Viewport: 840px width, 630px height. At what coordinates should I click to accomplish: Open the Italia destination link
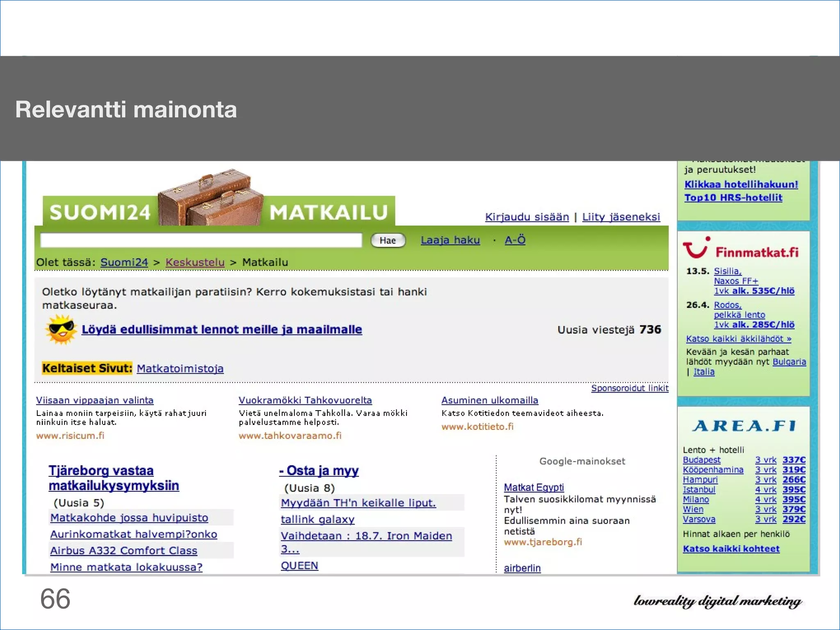click(704, 372)
